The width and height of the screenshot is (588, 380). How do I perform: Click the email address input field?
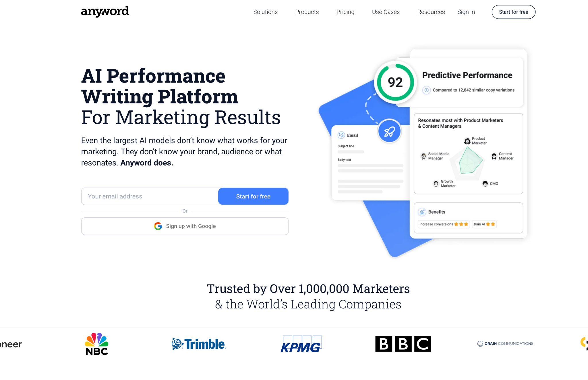coord(150,196)
